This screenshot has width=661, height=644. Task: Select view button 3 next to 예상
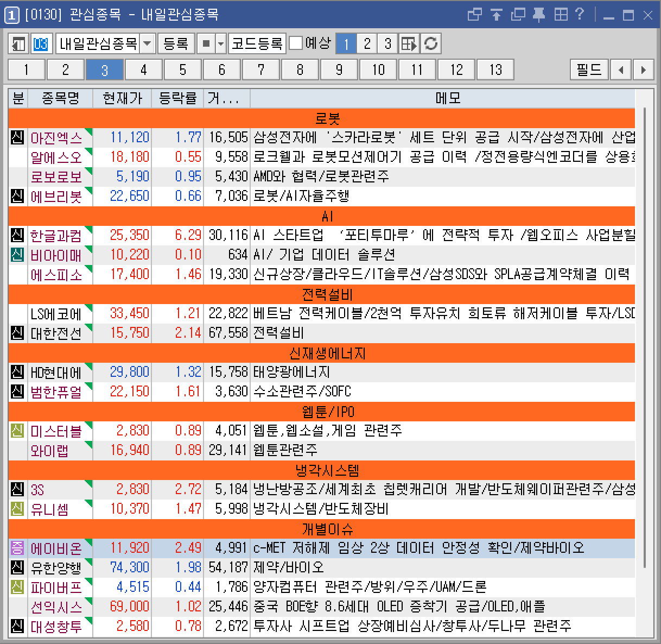click(387, 43)
